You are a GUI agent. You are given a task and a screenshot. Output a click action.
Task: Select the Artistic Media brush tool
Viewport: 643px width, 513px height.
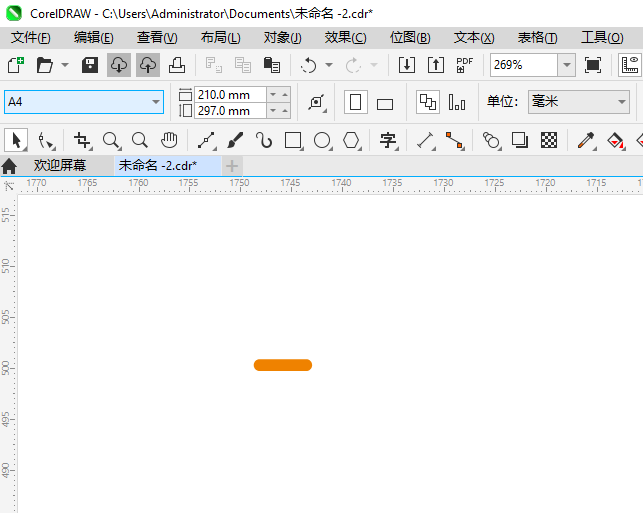pyautogui.click(x=235, y=140)
